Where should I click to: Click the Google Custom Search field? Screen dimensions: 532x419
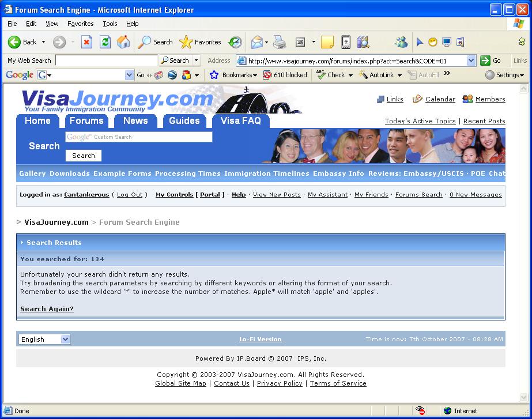pyautogui.click(x=139, y=137)
